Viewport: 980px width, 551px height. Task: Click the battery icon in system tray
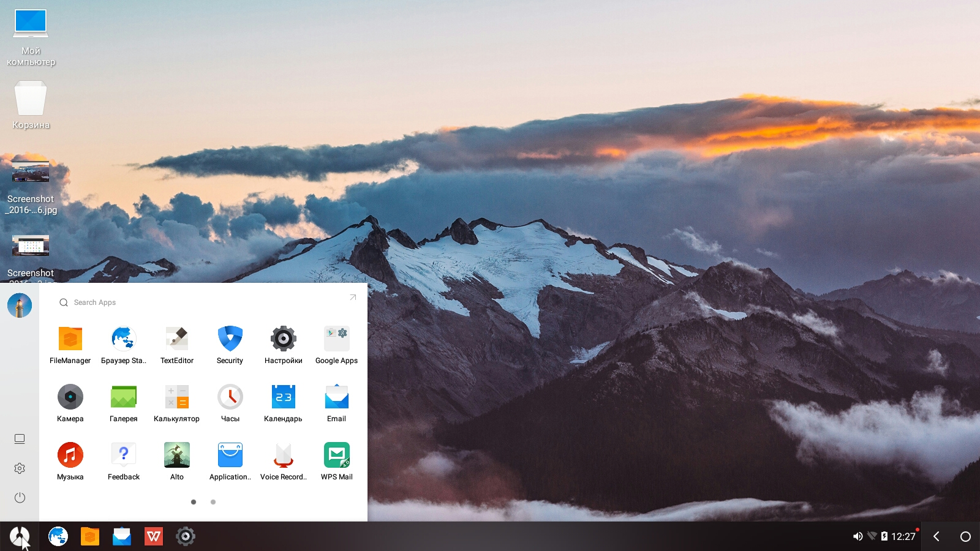[884, 536]
